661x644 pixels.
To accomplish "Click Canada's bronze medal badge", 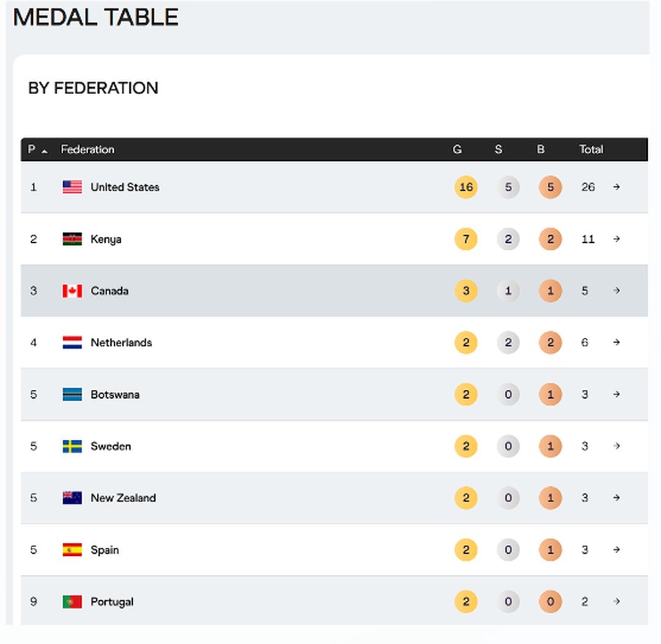I will (550, 291).
